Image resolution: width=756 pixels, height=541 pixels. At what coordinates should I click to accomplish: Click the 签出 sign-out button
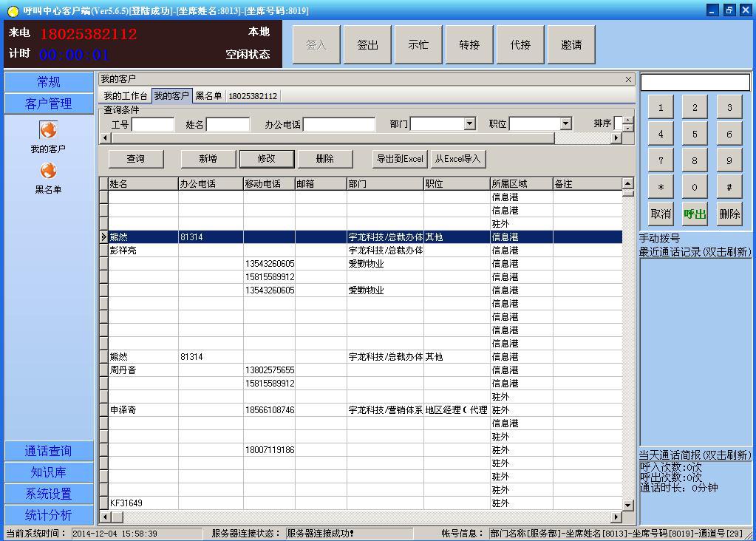(x=367, y=45)
